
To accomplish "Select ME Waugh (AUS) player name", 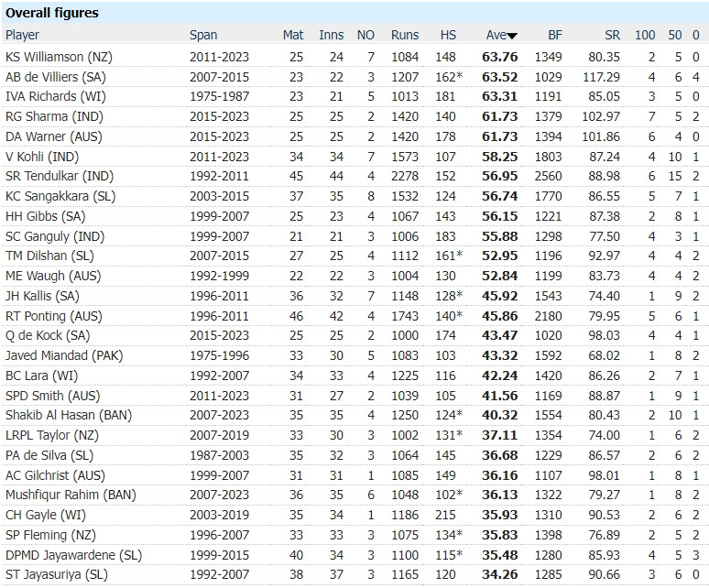I will (x=53, y=276).
